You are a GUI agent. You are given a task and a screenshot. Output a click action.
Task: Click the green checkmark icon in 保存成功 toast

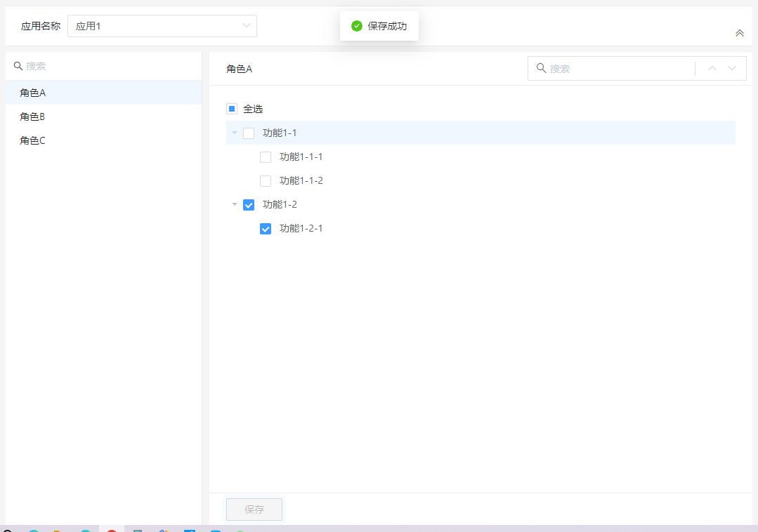[357, 26]
